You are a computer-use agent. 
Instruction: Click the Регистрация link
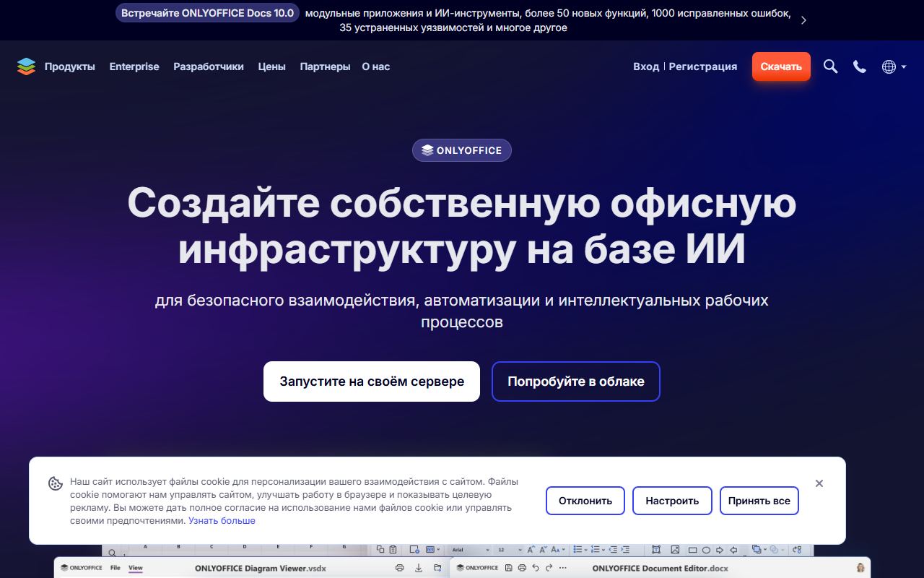703,66
